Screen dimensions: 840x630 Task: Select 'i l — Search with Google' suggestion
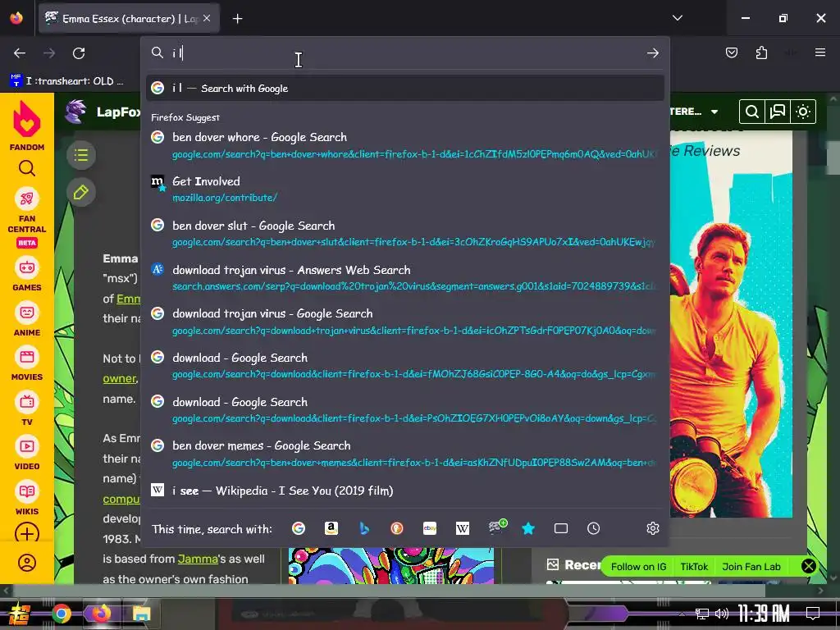tap(405, 88)
